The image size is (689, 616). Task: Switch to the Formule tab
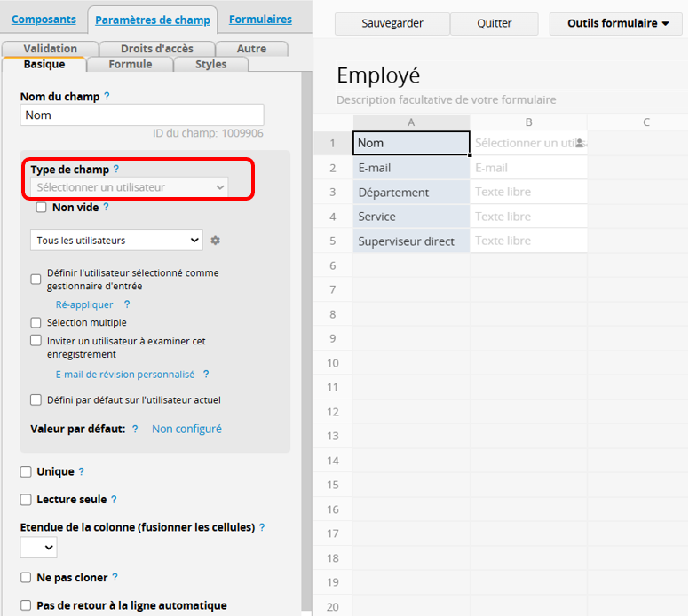[130, 64]
